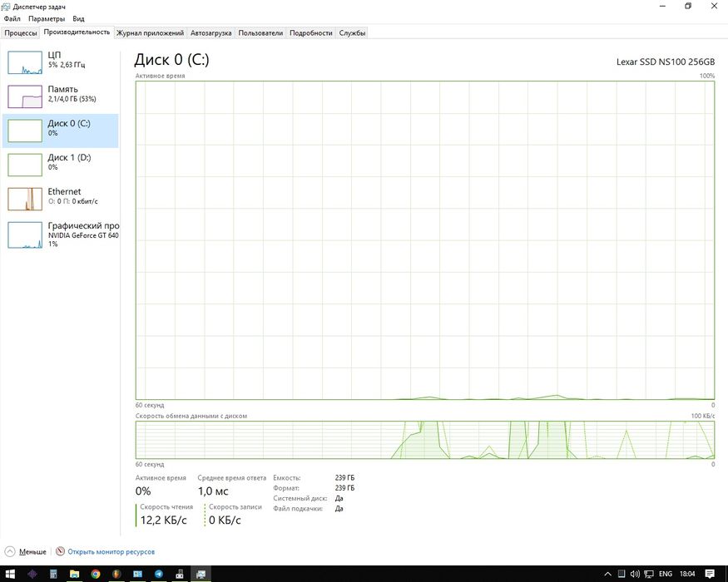
Task: Select the Диск 0 (C:) thumbnail
Action: click(x=25, y=131)
